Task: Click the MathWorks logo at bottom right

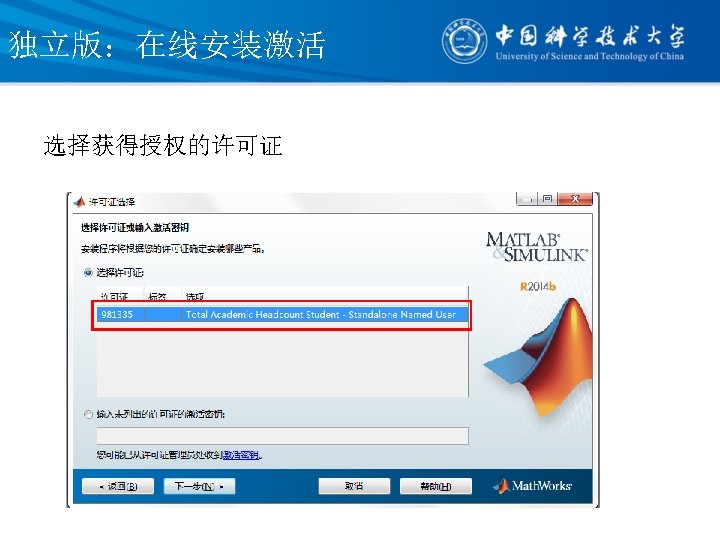Action: tap(533, 486)
